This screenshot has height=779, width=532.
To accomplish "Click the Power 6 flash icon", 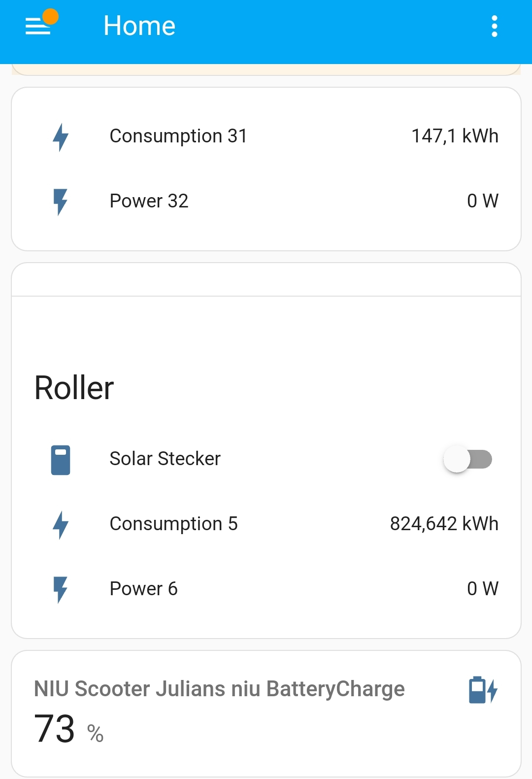I will pyautogui.click(x=61, y=589).
